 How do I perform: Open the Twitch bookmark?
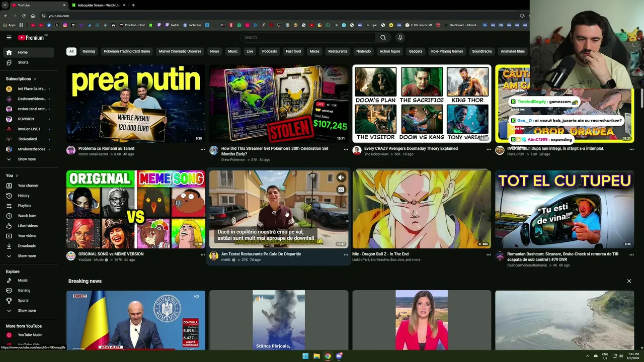[x=172, y=25]
